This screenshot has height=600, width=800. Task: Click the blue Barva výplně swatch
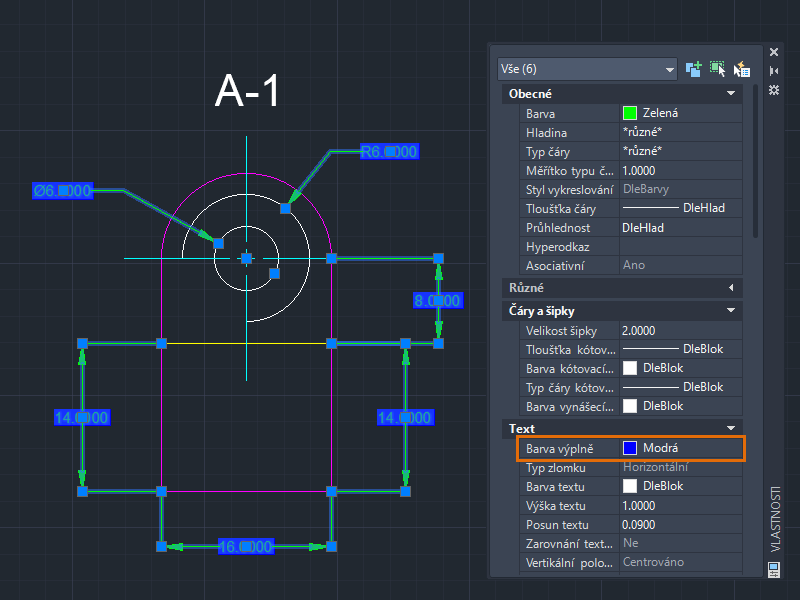point(630,448)
